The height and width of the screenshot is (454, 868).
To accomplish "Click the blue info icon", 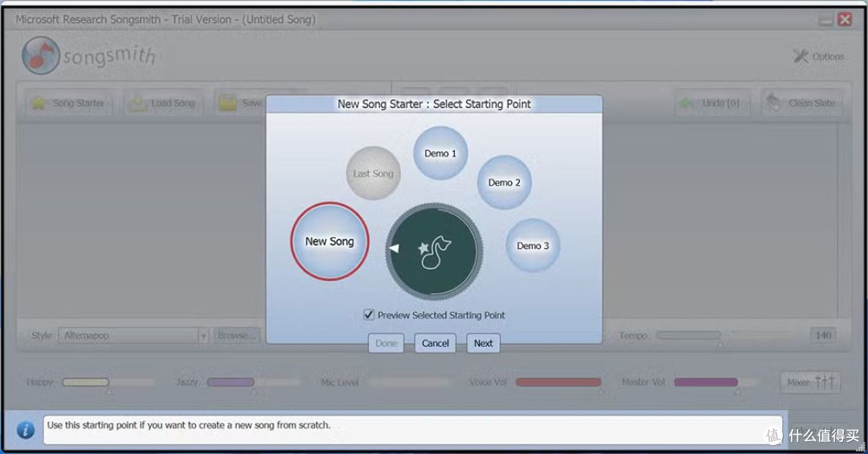I will pyautogui.click(x=26, y=430).
